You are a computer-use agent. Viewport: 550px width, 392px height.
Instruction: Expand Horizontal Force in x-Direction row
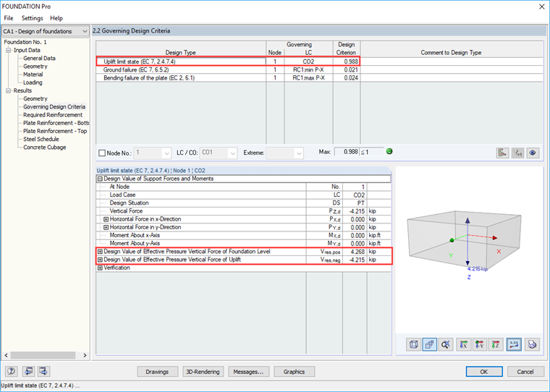point(106,219)
